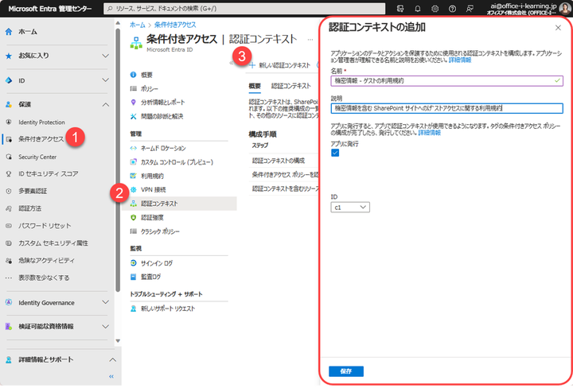Screen dimensions: 573x392
Task: Click the ID diamond icon in sidebar
Action: pyautogui.click(x=9, y=80)
